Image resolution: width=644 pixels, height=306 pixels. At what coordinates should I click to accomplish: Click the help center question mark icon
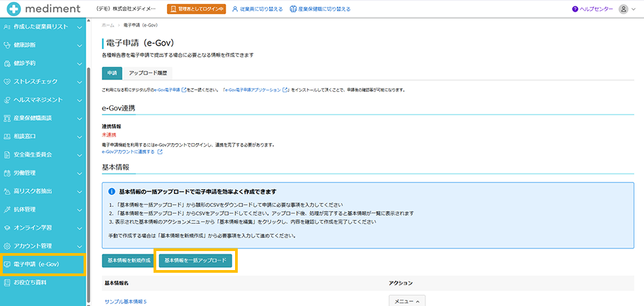click(575, 9)
